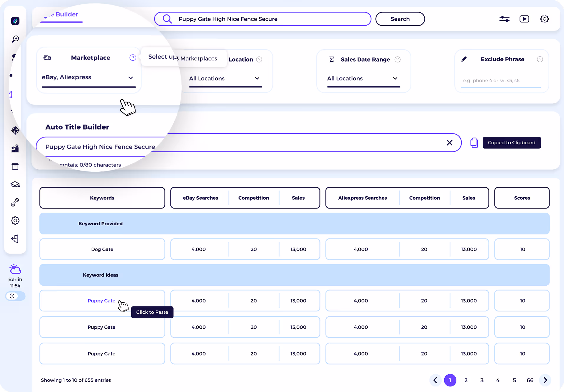
Task: Open the graduation cap academy icon
Action: coord(15,184)
